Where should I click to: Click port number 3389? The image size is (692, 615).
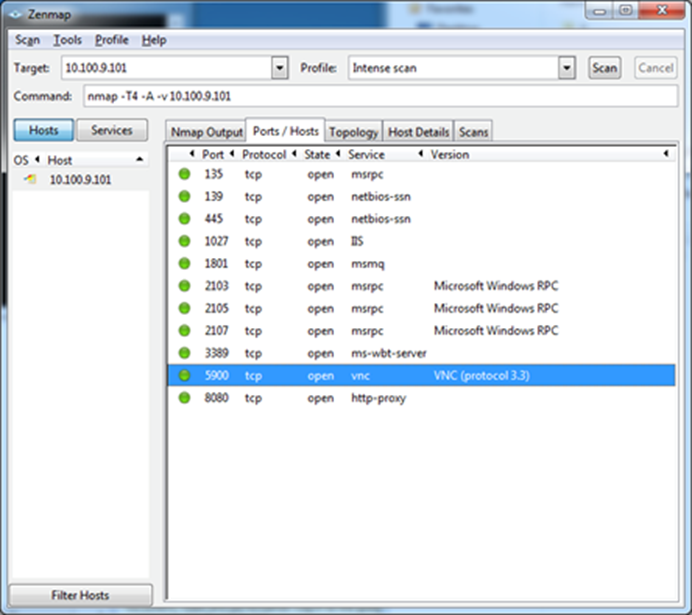point(216,353)
